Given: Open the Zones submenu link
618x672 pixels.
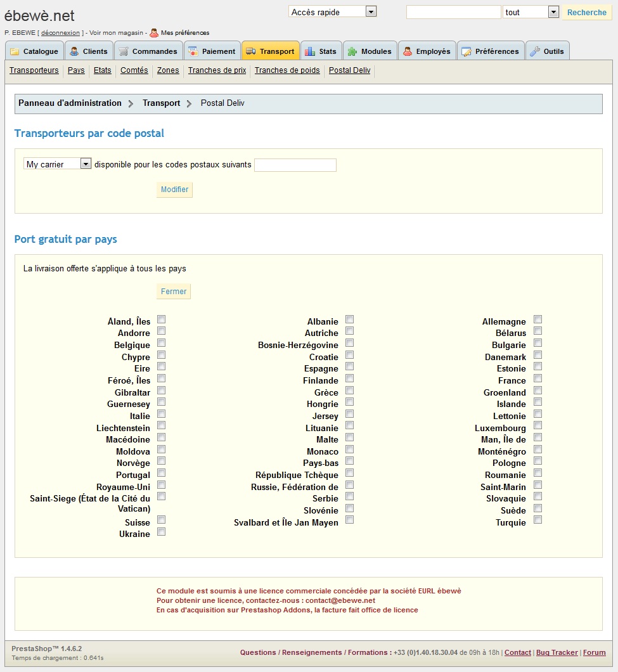Looking at the screenshot, I should tap(168, 70).
